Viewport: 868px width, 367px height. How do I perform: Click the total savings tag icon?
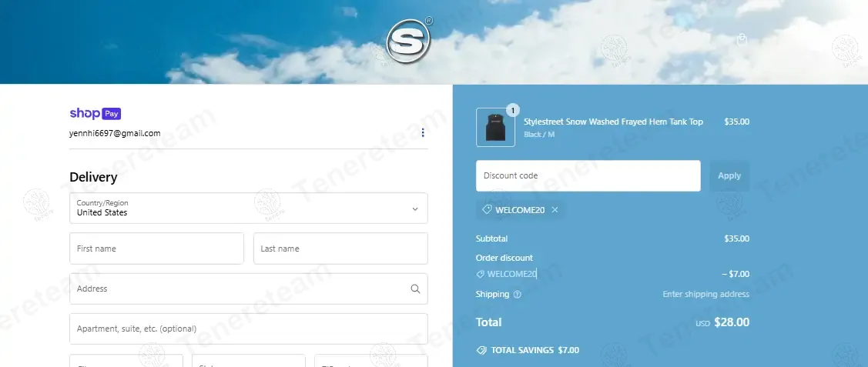click(481, 350)
